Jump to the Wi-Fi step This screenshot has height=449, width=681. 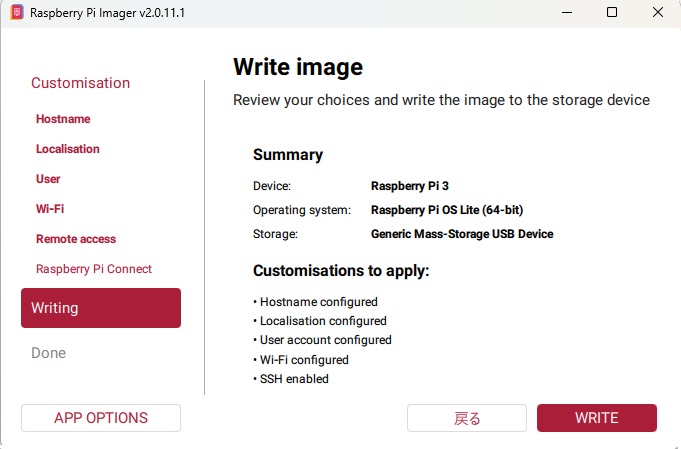click(50, 209)
